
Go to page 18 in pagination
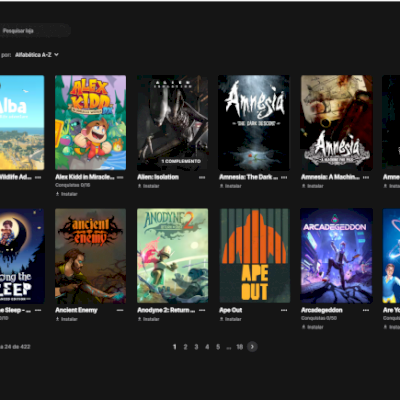[x=239, y=347]
